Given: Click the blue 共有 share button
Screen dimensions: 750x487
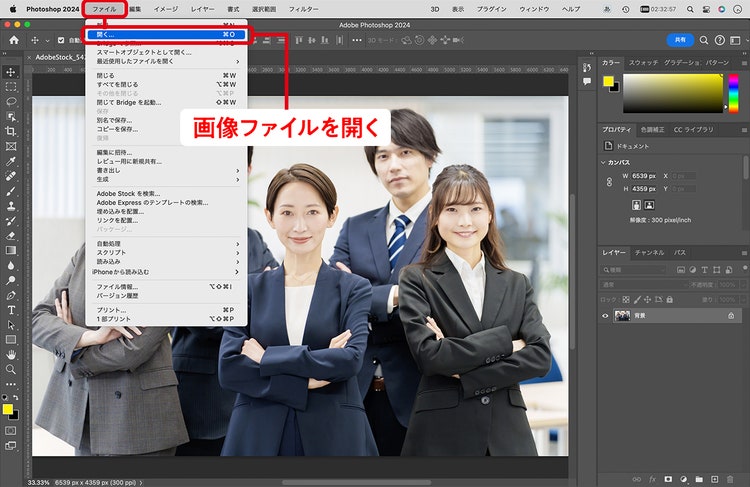Looking at the screenshot, I should [680, 40].
